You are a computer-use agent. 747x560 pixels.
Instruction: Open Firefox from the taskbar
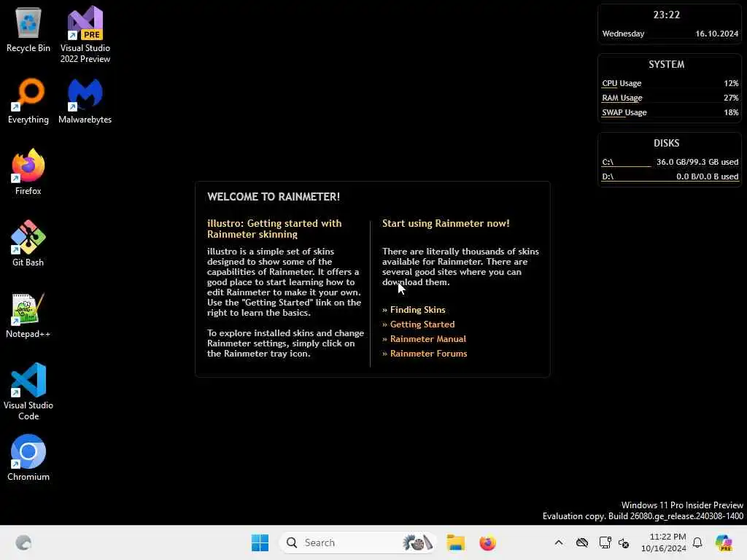[487, 542]
